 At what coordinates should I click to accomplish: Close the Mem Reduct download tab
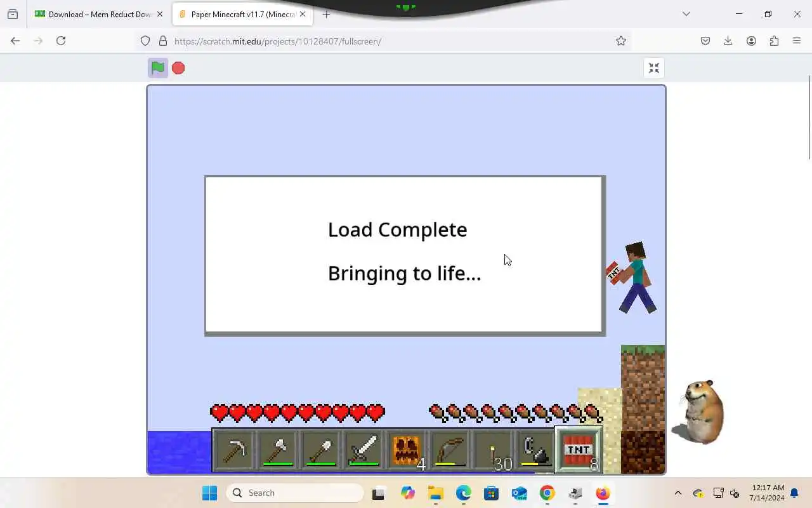click(160, 14)
